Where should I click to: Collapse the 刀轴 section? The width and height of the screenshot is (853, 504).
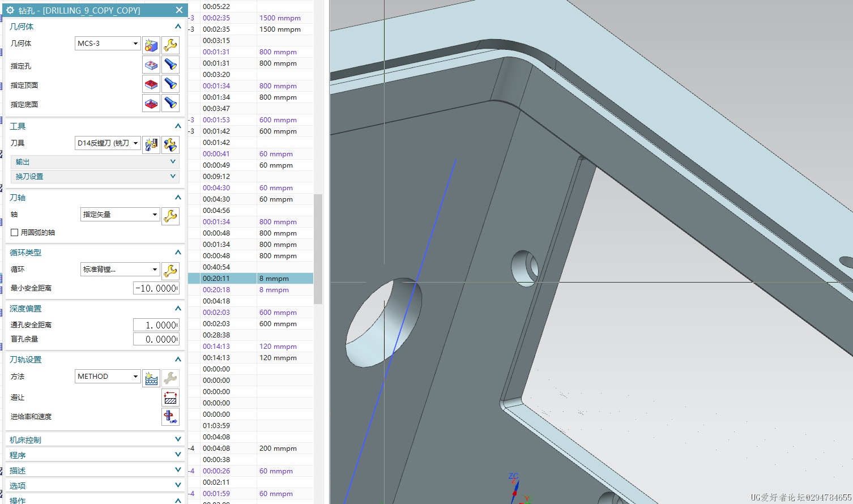[178, 198]
